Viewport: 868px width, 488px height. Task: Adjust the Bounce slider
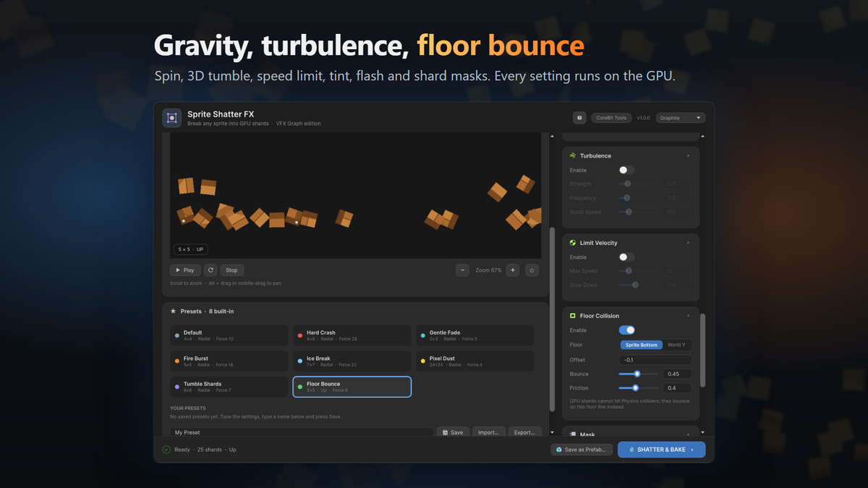(x=639, y=374)
